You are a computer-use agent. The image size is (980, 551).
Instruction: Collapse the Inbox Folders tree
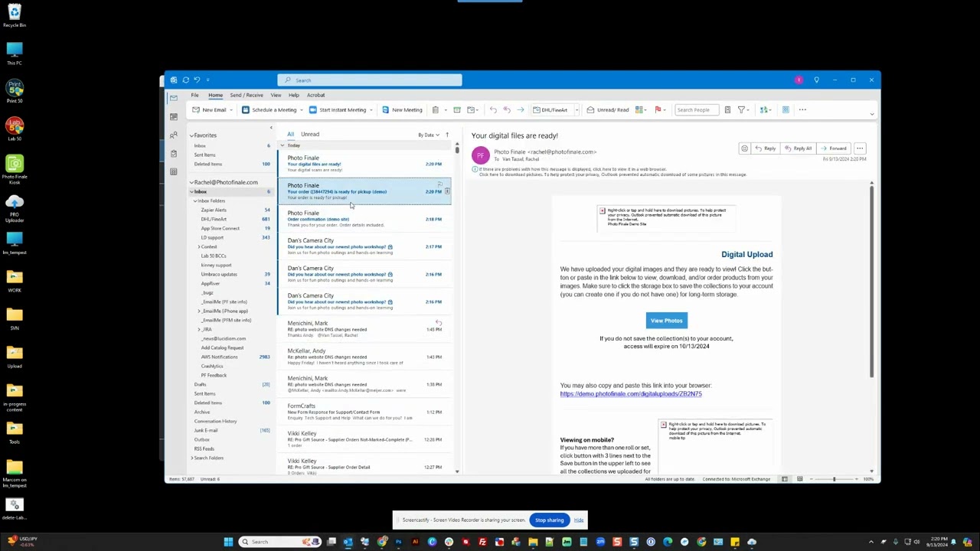pos(195,201)
